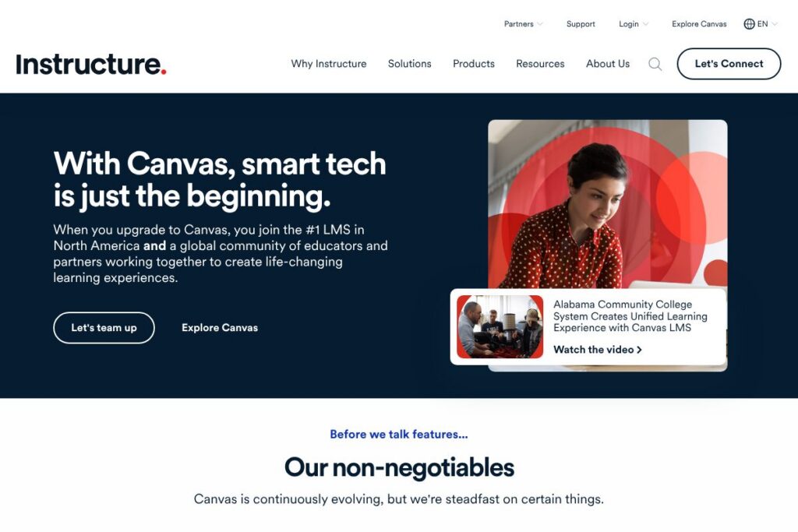
Task: Click the Instructure logo
Action: point(91,64)
